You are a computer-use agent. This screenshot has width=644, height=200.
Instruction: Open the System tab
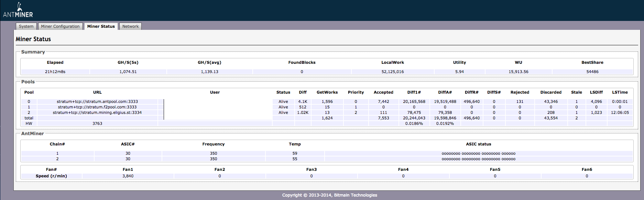click(x=26, y=26)
